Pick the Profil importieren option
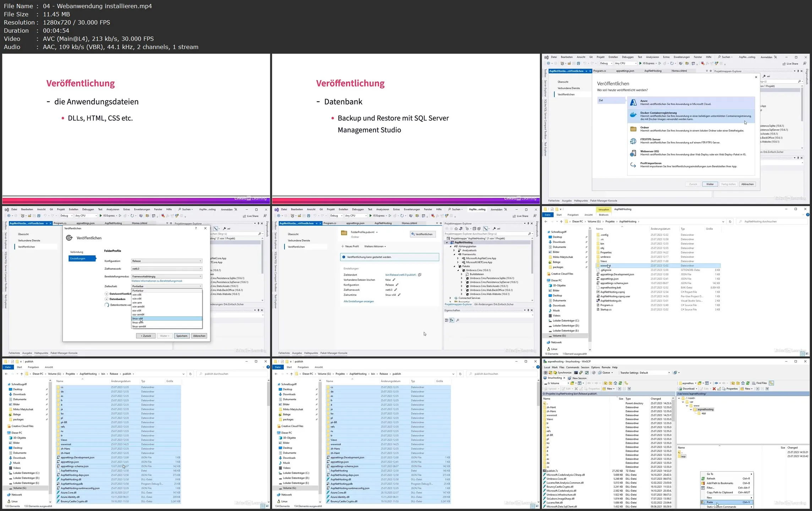The image size is (812, 511). pos(691,165)
